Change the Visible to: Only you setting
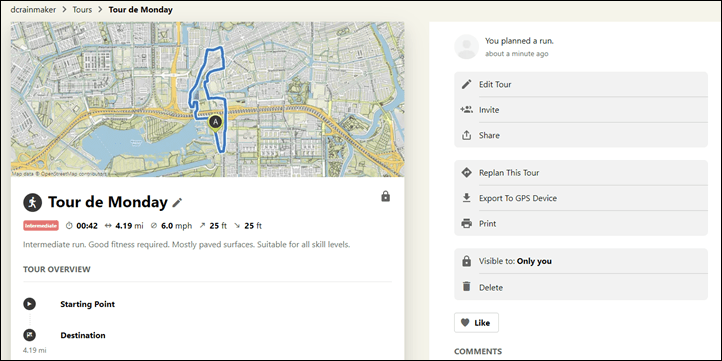Screen dimensions: 722x361 (581, 261)
